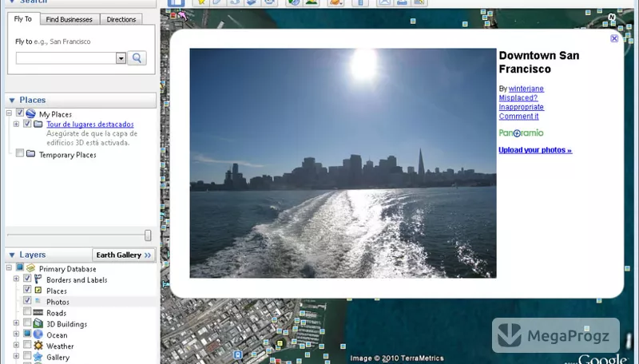Click the Roads layer icon
The height and width of the screenshot is (364, 639).
(x=38, y=312)
